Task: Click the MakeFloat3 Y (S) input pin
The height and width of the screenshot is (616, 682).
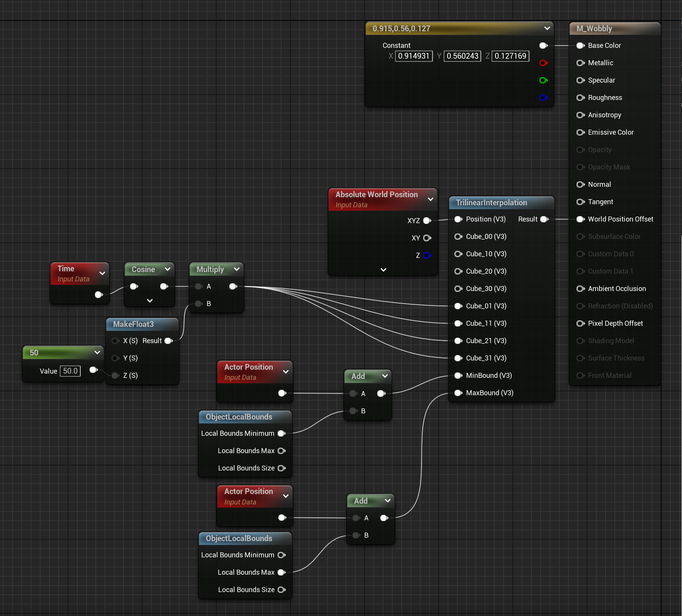Action: click(115, 358)
